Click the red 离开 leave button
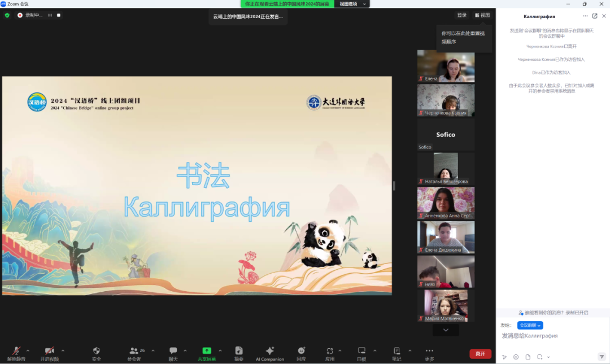This screenshot has width=610, height=364. click(x=480, y=354)
